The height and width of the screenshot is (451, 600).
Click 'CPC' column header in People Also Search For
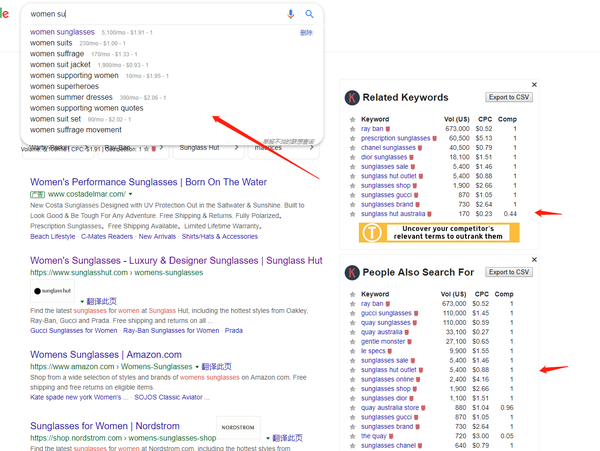(x=482, y=294)
